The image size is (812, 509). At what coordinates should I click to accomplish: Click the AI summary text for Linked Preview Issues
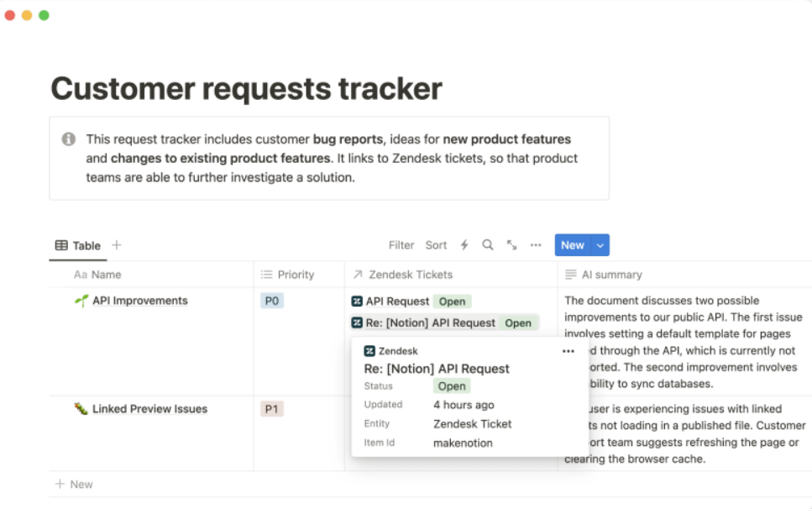coord(685,434)
